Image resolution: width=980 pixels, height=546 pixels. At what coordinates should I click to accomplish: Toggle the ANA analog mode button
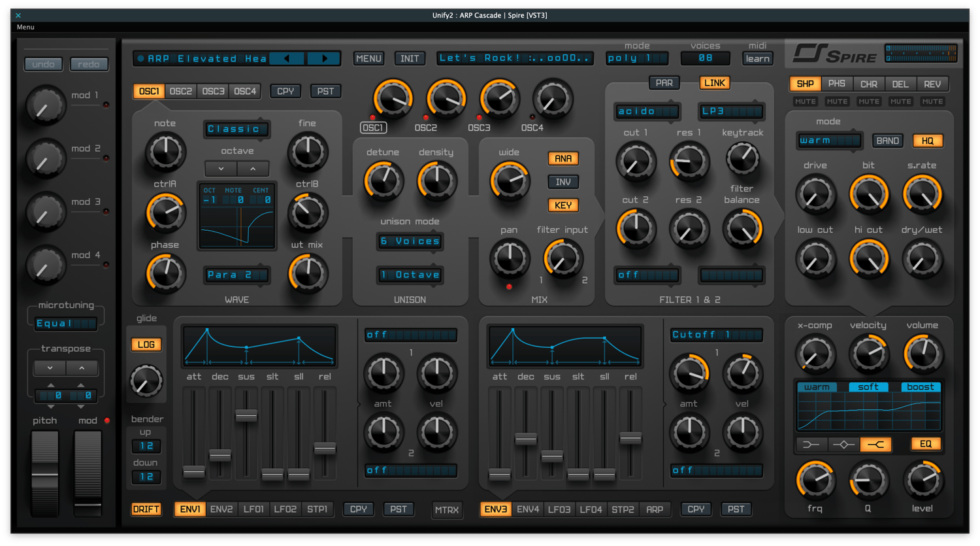(x=563, y=159)
